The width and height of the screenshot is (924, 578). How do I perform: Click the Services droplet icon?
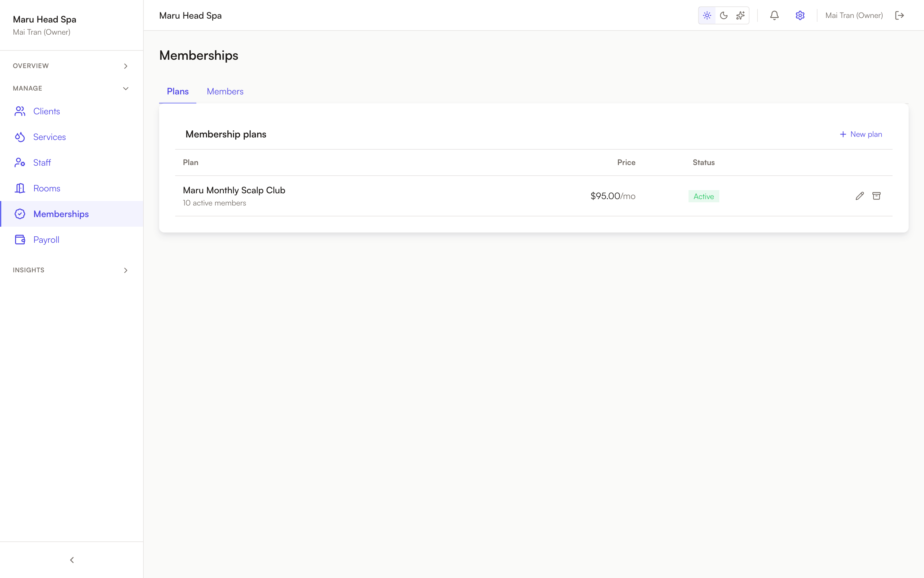(20, 137)
